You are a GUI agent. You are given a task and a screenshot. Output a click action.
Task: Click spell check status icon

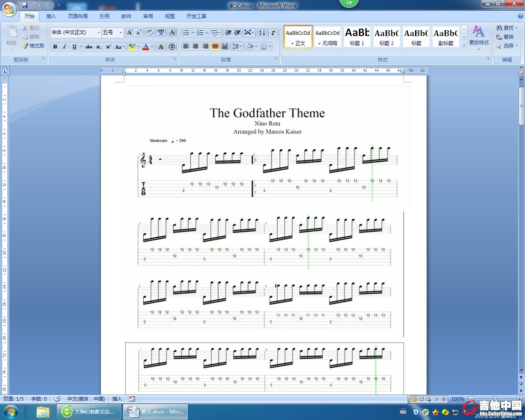(57, 399)
